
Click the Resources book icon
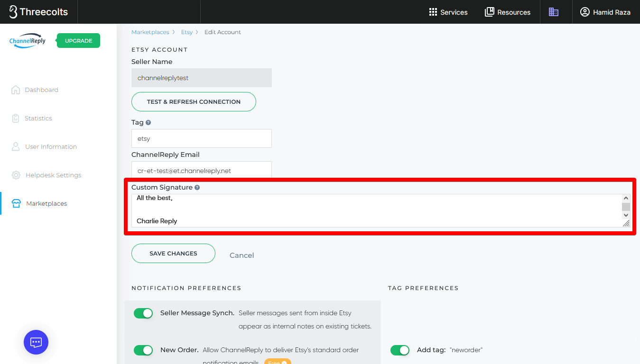point(490,12)
